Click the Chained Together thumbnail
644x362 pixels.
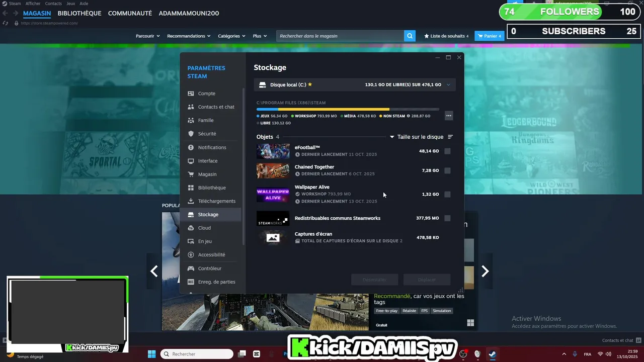point(273,171)
